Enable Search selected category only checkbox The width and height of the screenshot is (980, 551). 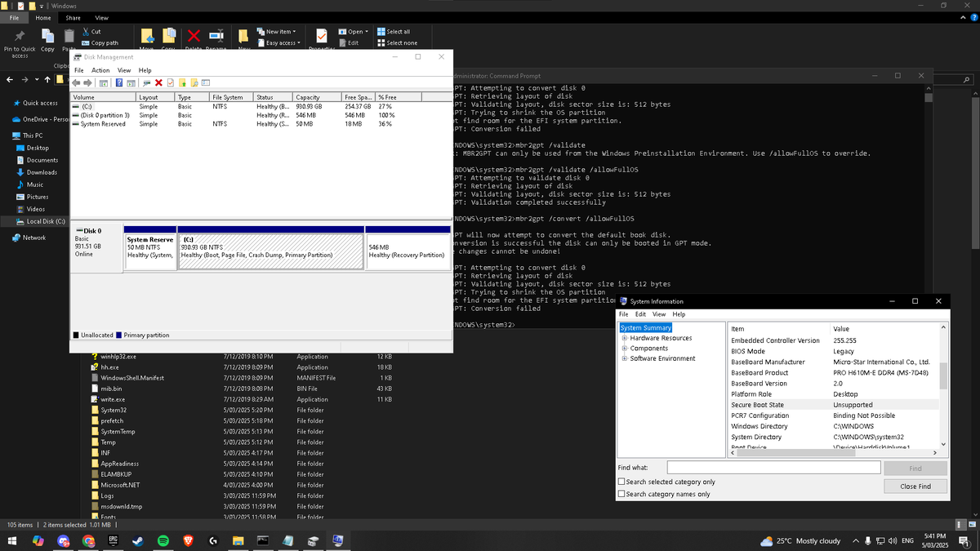[x=621, y=482]
